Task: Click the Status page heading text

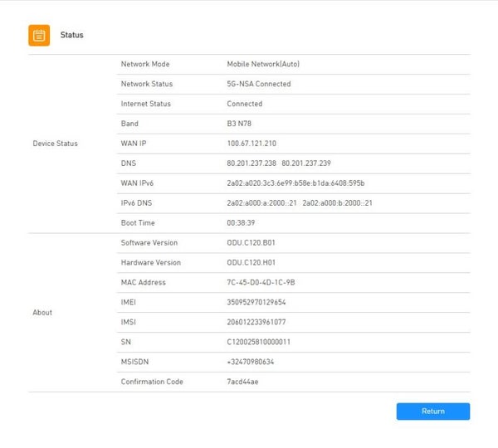Action: (x=72, y=36)
